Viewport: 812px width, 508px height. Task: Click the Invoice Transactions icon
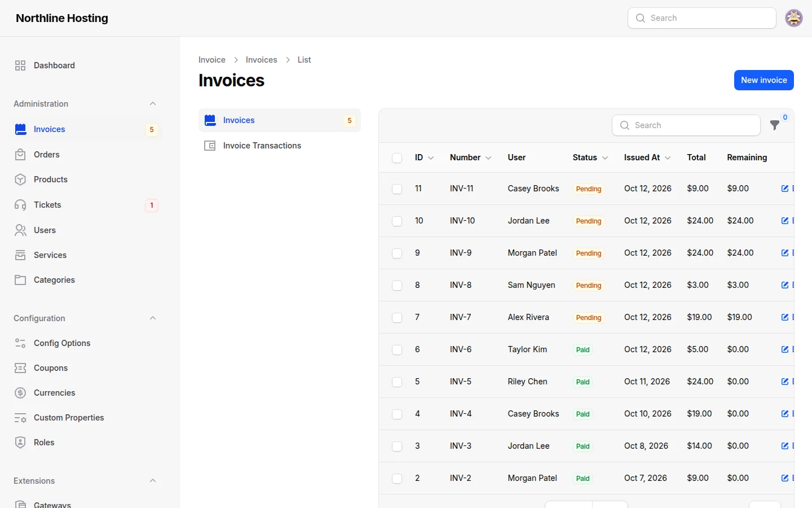[210, 146]
